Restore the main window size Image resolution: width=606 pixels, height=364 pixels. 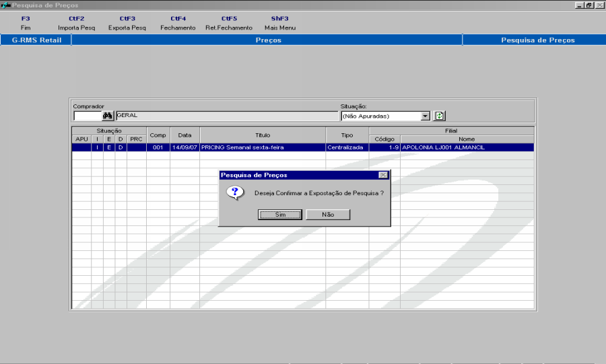click(588, 5)
